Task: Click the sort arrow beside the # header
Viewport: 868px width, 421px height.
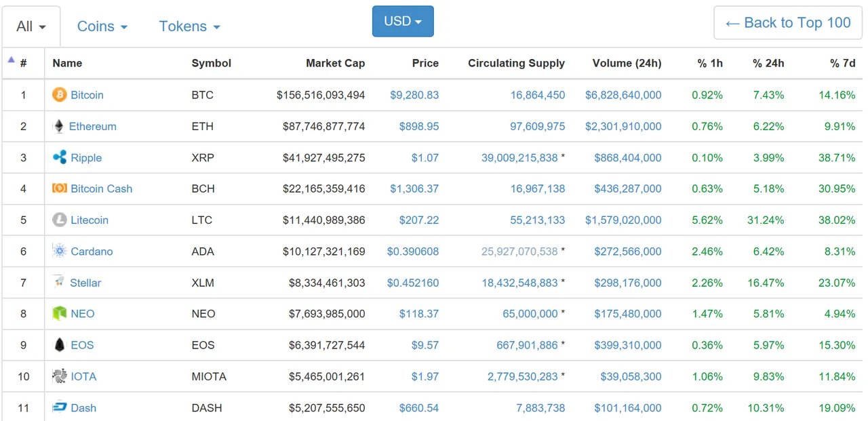Action: 11,60
